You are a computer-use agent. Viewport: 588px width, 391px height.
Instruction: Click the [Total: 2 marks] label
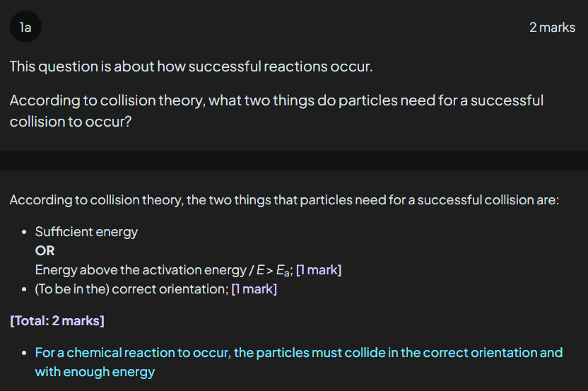(x=57, y=321)
